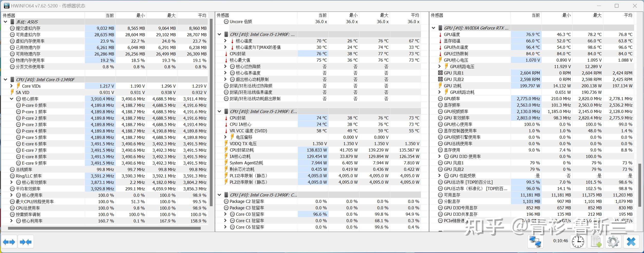
Task: Click the right panel vertical scrollbar
Action: click(x=640, y=185)
